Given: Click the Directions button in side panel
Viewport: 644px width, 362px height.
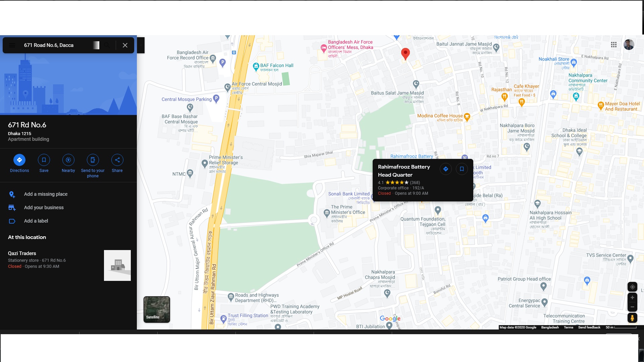Looking at the screenshot, I should [19, 164].
